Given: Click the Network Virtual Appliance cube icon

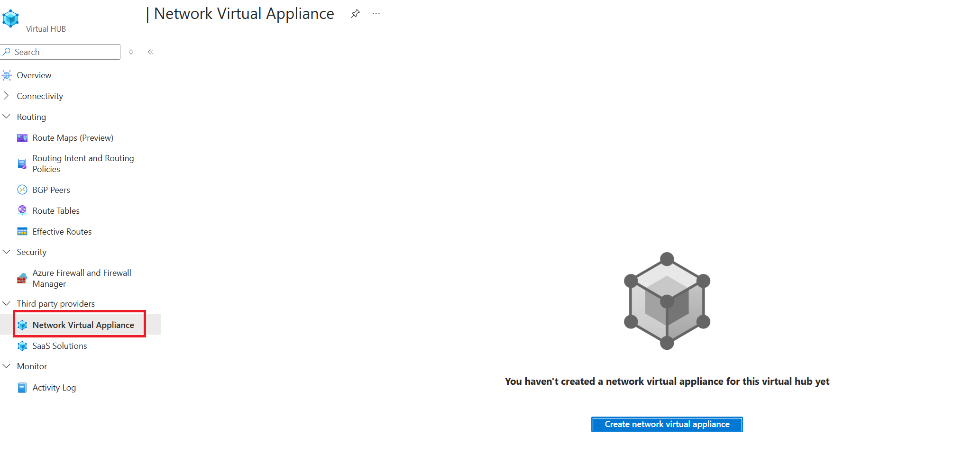Looking at the screenshot, I should click(22, 325).
